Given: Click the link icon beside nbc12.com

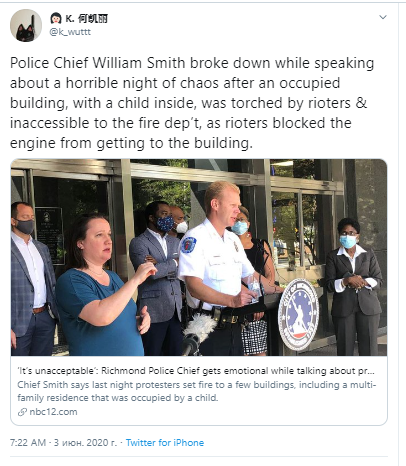Looking at the screenshot, I should [22, 412].
